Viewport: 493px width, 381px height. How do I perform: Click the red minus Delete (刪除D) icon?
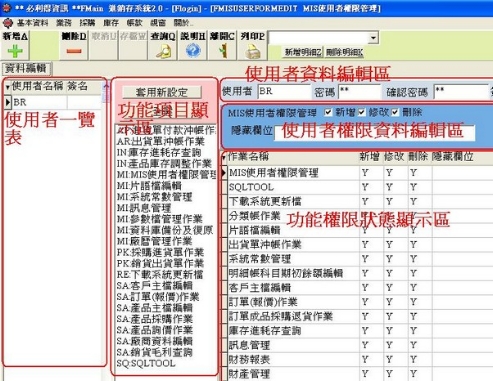pos(74,51)
